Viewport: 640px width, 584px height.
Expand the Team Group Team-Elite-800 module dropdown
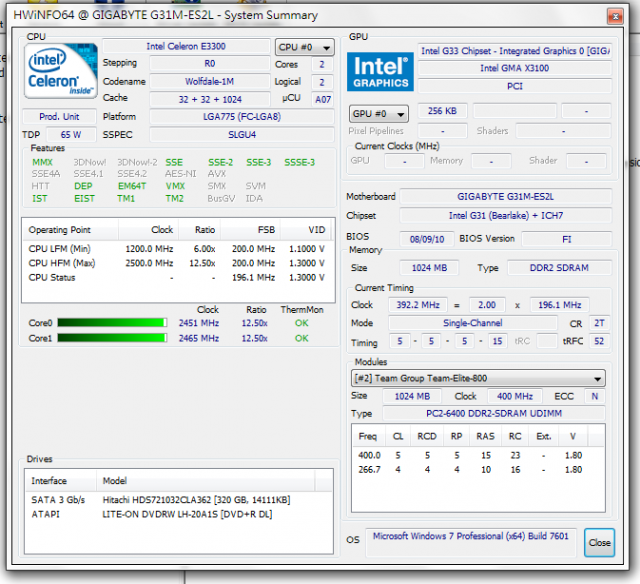click(x=478, y=378)
